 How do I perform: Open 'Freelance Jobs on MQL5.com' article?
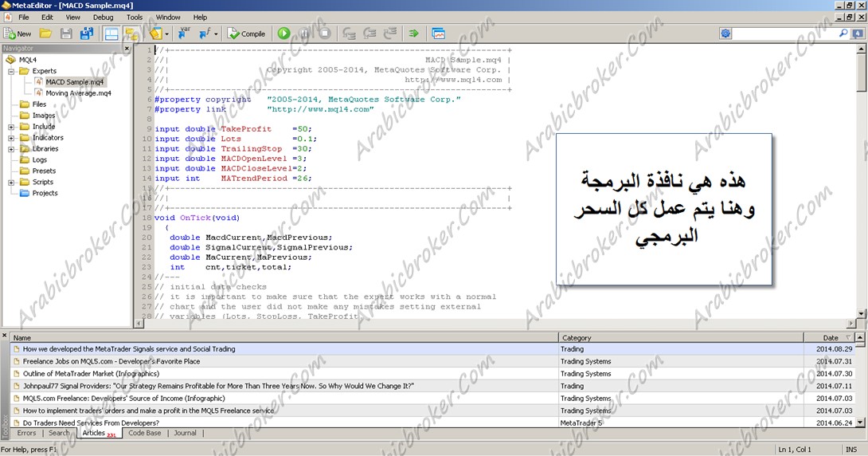coord(111,361)
